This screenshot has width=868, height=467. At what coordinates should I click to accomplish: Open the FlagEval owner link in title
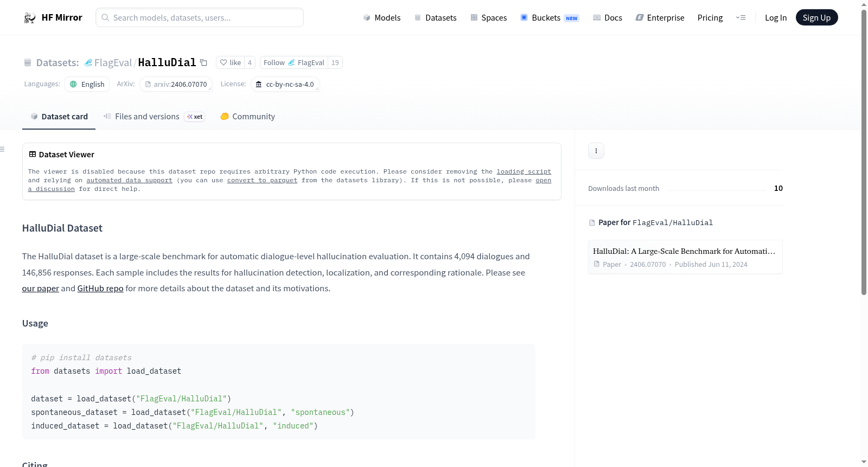[113, 62]
